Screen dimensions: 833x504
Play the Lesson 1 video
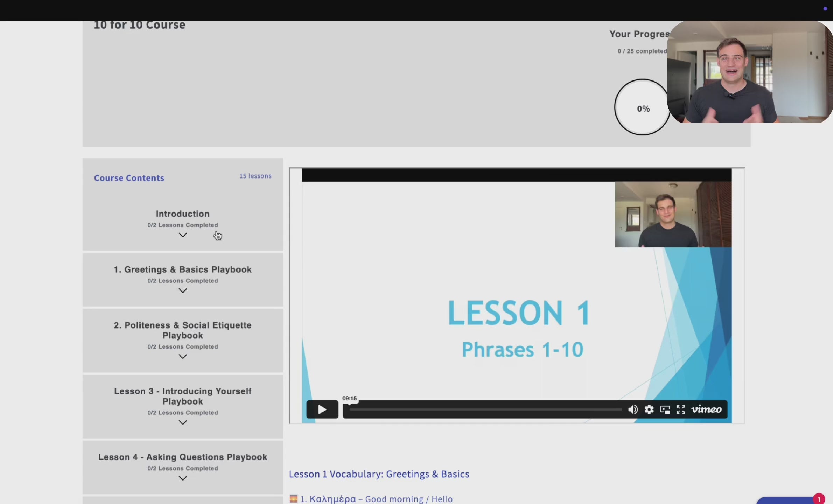[x=322, y=409]
